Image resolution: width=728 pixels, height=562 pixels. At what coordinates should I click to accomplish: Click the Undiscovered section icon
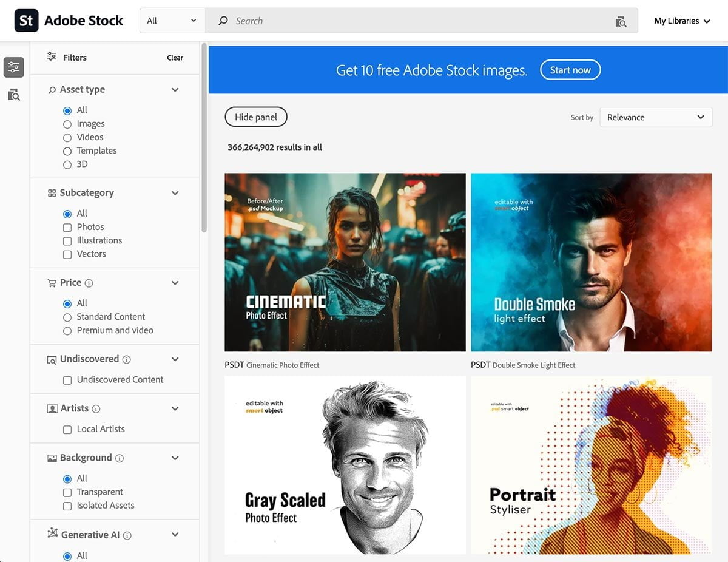tap(52, 359)
